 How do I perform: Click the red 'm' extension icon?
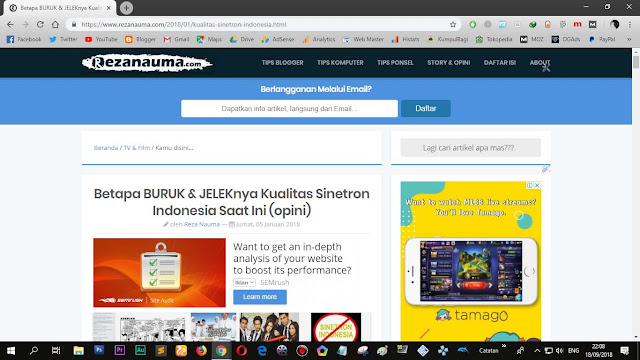[577, 24]
